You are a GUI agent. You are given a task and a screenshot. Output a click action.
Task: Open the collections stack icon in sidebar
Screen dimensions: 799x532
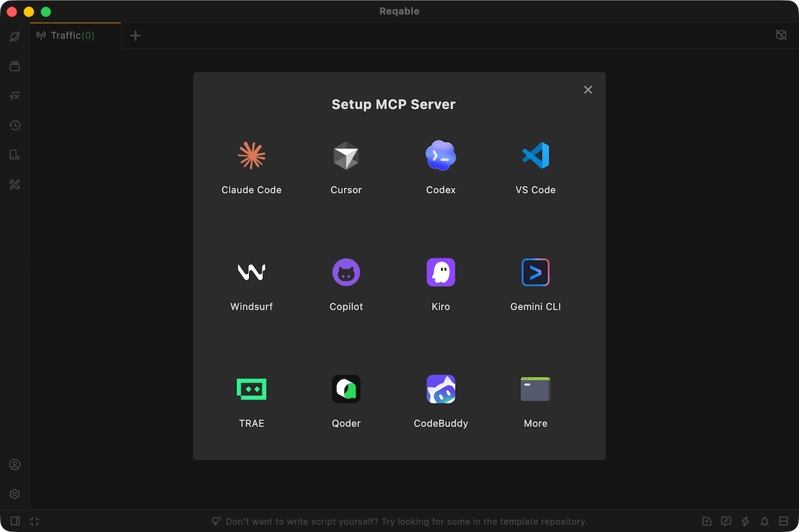click(x=15, y=66)
